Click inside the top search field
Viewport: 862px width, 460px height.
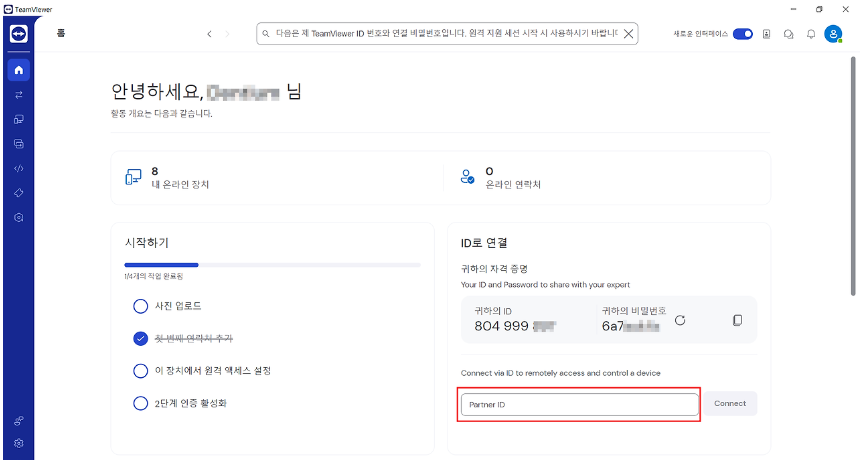[x=446, y=34]
